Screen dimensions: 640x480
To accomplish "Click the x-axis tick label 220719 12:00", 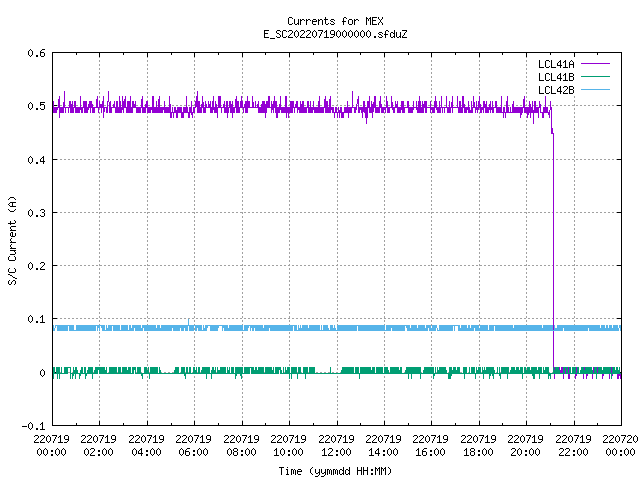I will pos(336,446).
